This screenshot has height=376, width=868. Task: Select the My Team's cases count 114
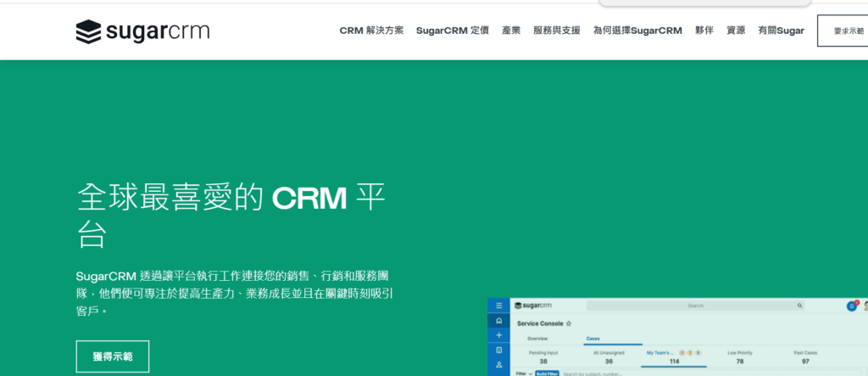point(673,361)
